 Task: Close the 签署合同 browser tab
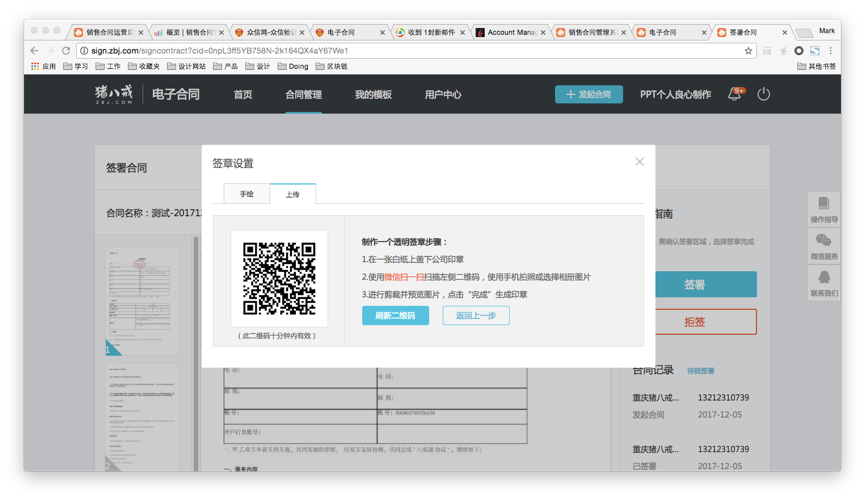(x=784, y=33)
